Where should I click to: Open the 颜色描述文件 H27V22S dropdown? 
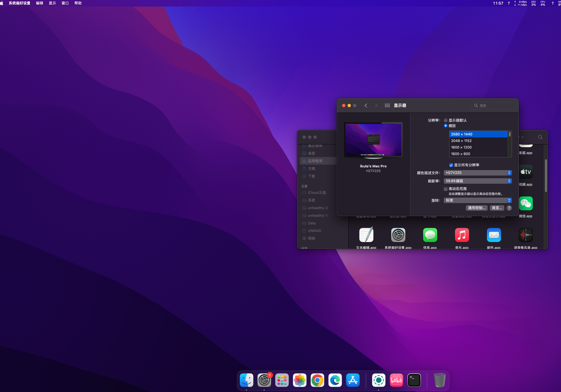478,173
